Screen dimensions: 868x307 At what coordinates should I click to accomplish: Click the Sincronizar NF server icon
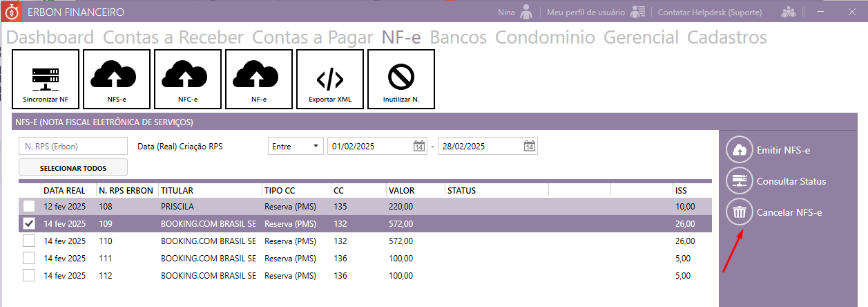coord(46,78)
